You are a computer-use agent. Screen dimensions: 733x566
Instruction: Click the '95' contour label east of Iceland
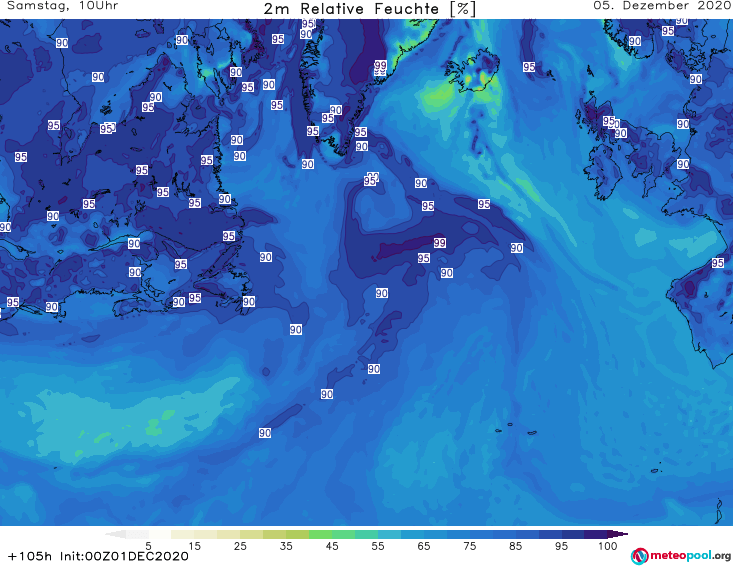(529, 67)
